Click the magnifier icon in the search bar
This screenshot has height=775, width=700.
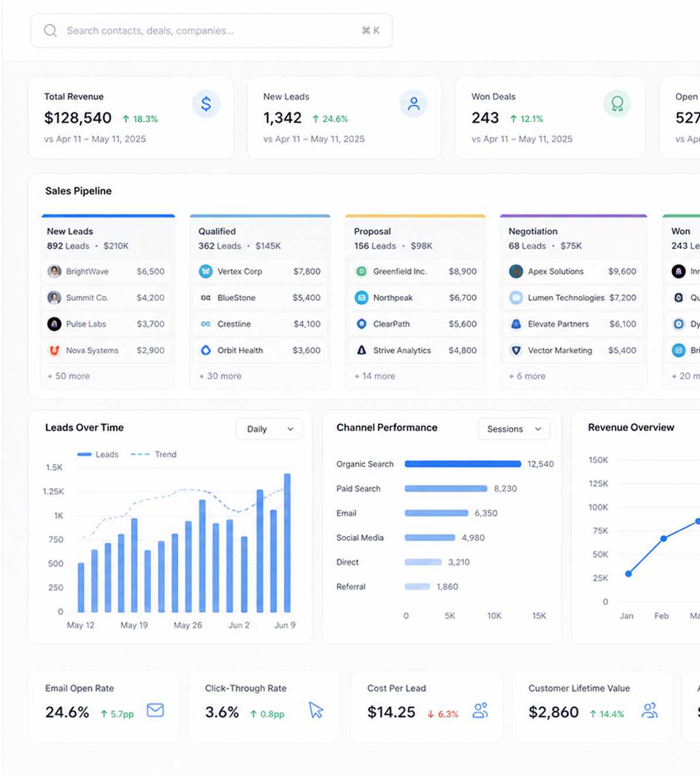(x=50, y=31)
